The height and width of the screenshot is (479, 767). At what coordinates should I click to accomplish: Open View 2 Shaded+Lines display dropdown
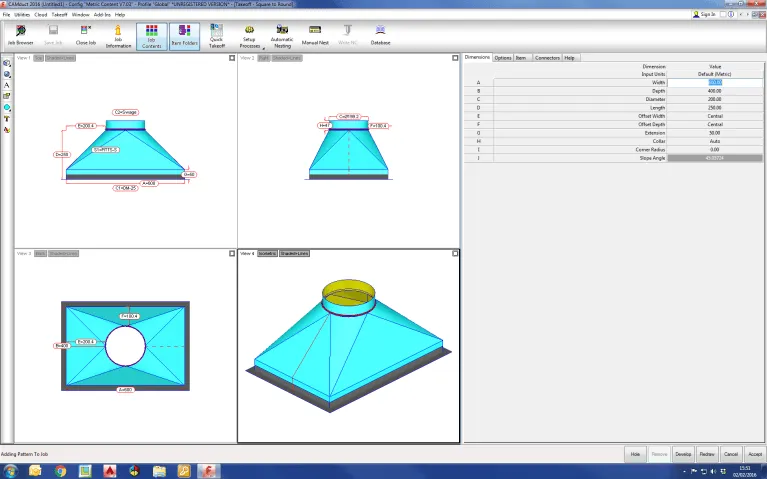287,58
